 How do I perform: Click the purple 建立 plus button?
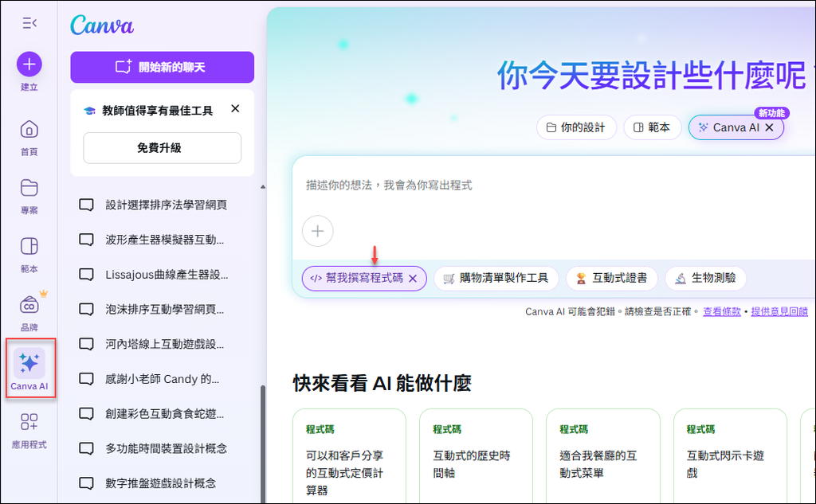point(29,64)
